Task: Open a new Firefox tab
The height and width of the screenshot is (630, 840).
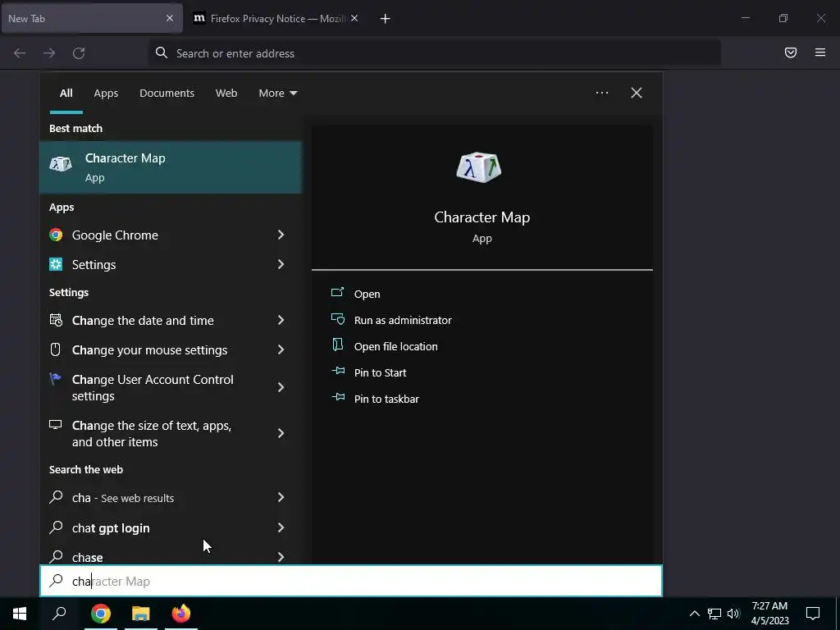Action: 386,19
